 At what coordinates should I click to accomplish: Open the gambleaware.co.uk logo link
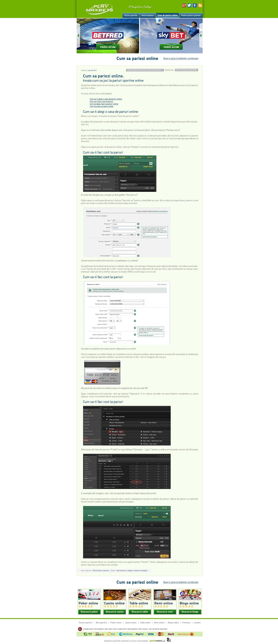[157, 641]
